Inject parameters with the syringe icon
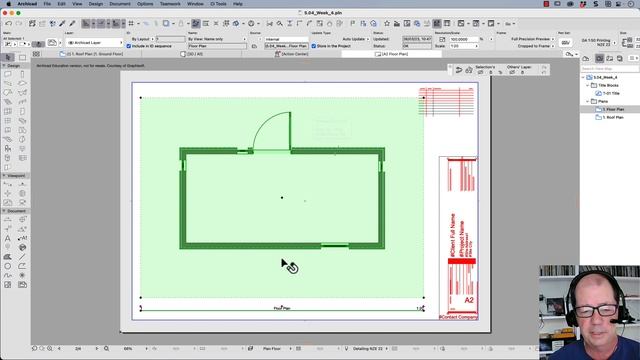 [72, 24]
